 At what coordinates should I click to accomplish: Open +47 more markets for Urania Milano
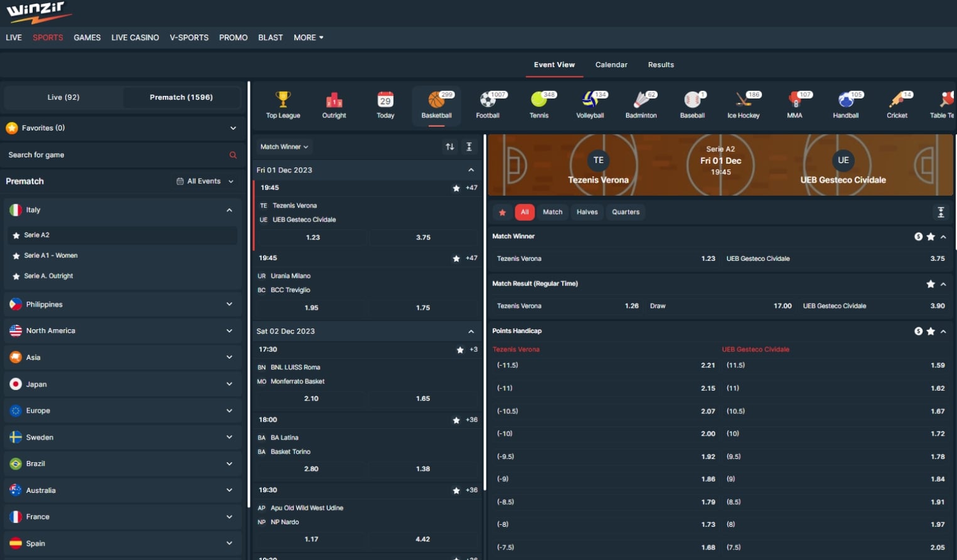coord(471,258)
